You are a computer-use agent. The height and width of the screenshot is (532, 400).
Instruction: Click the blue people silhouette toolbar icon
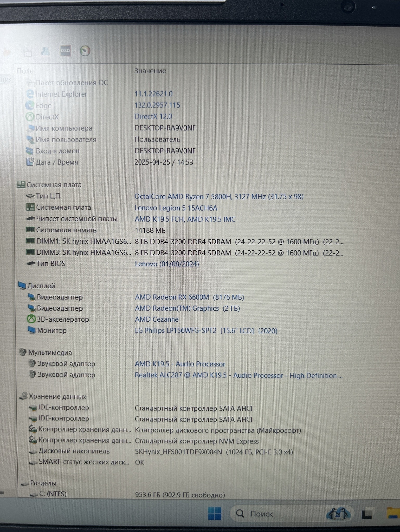(x=46, y=51)
